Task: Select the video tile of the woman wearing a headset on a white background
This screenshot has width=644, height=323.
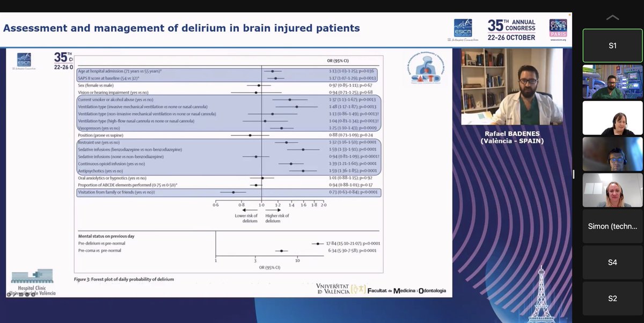Action: click(612, 118)
